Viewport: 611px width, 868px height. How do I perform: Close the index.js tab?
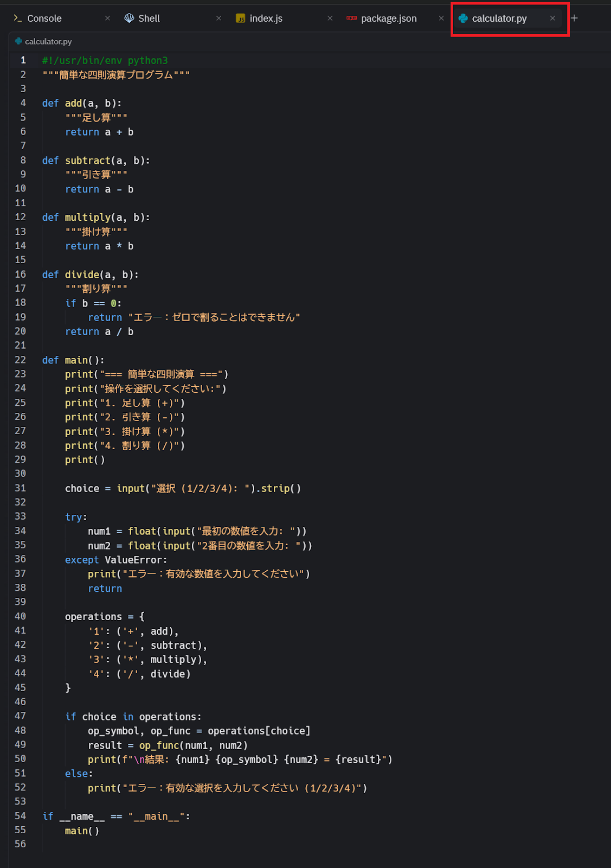pyautogui.click(x=330, y=18)
